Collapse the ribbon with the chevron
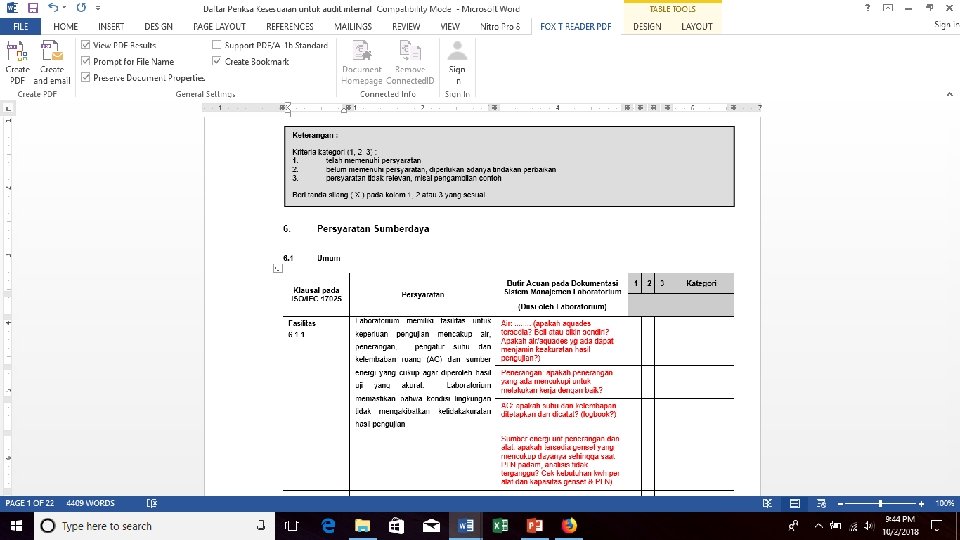 point(950,94)
